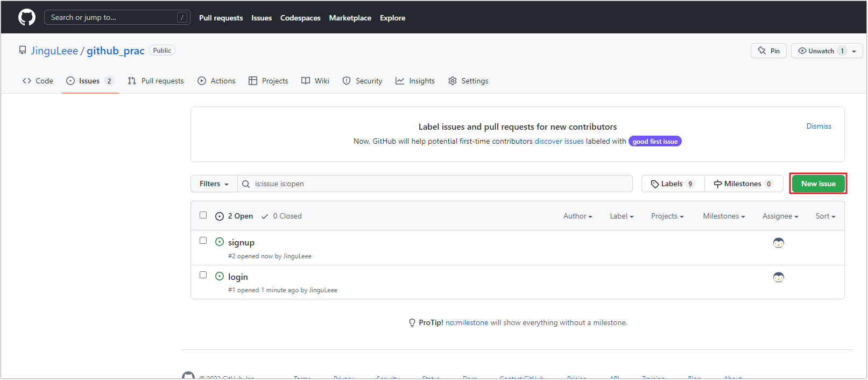Click the Public visibility badge
The width and height of the screenshot is (868, 380).
[x=162, y=51]
